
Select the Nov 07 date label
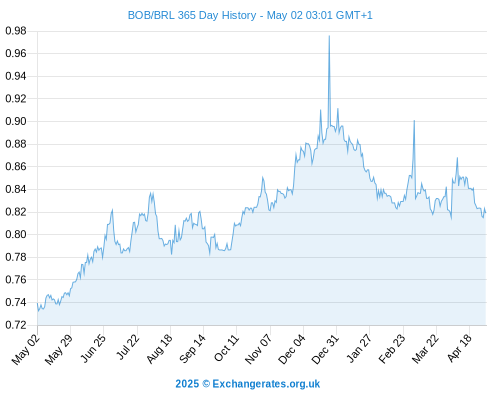[258, 349]
